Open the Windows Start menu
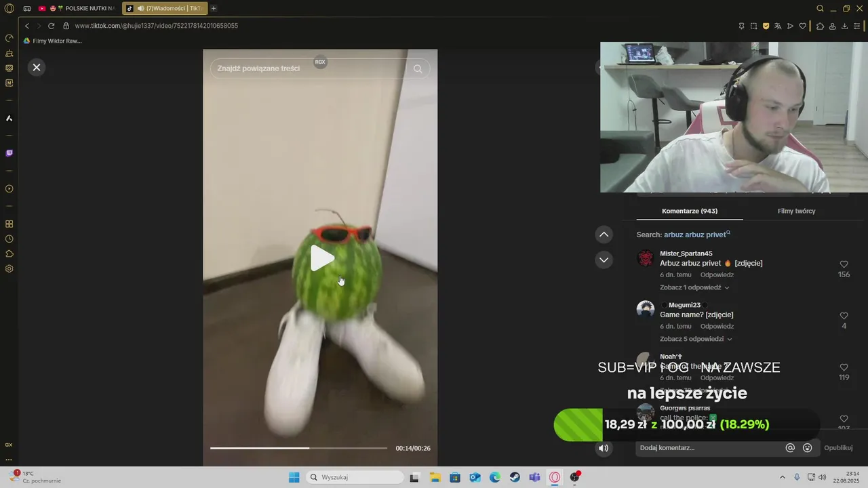Screen dimensions: 868x488 pyautogui.click(x=294, y=477)
